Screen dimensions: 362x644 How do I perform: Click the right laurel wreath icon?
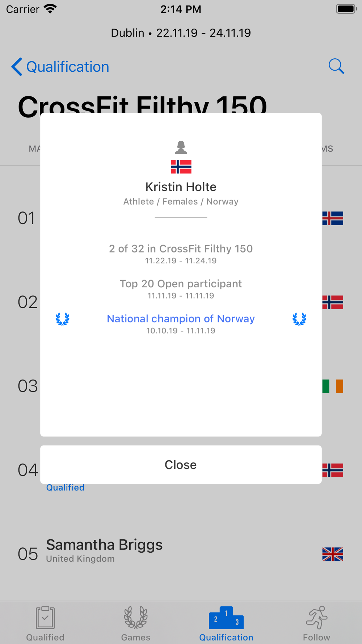point(299,319)
